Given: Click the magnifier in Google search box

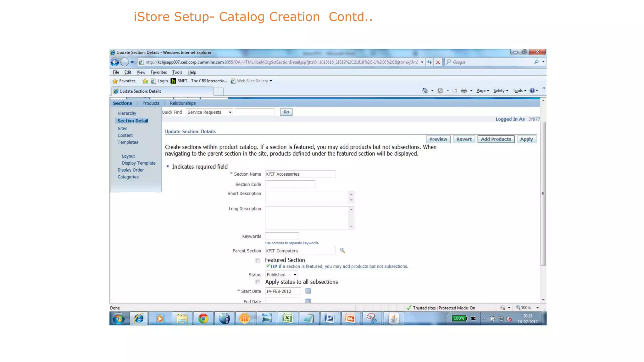Looking at the screenshot, I should [x=536, y=62].
